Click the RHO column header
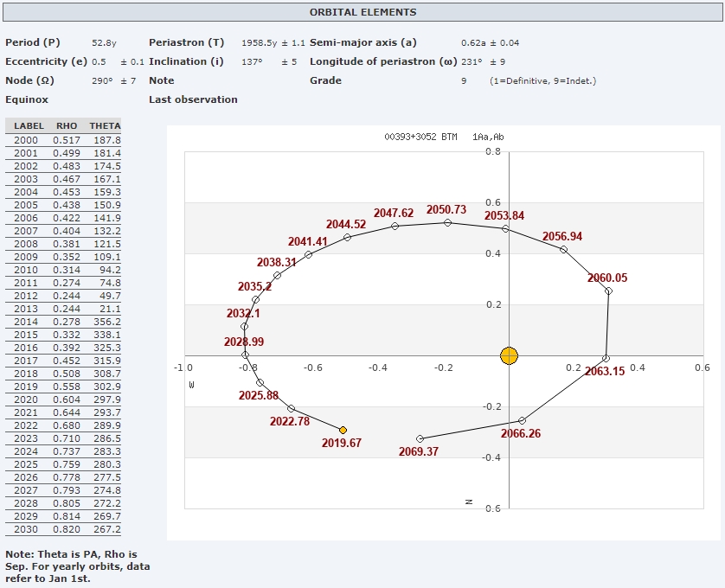 coord(67,126)
